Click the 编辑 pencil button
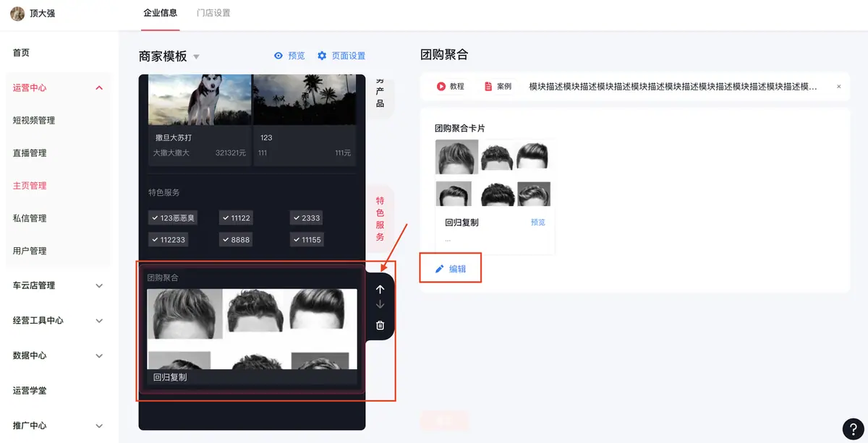Image resolution: width=868 pixels, height=443 pixels. [x=451, y=269]
